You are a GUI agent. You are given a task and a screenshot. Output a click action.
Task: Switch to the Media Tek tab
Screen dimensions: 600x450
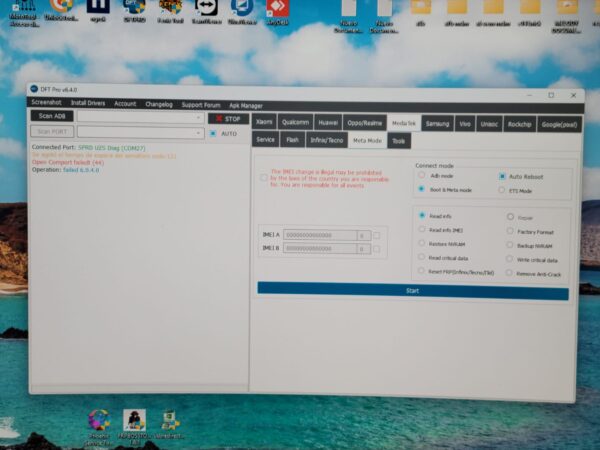click(404, 123)
